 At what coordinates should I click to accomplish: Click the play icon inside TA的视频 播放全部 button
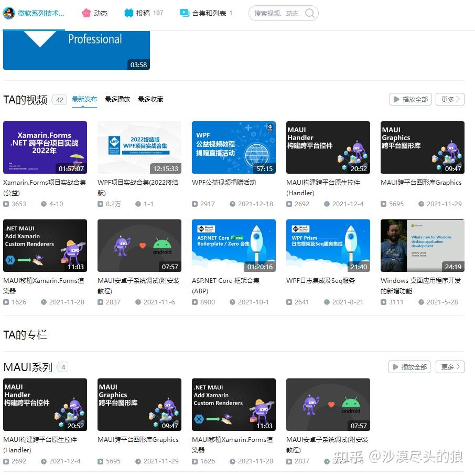[396, 99]
